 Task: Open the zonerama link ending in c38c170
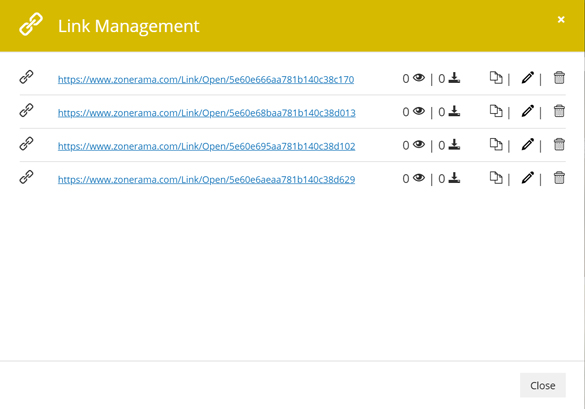pos(206,79)
